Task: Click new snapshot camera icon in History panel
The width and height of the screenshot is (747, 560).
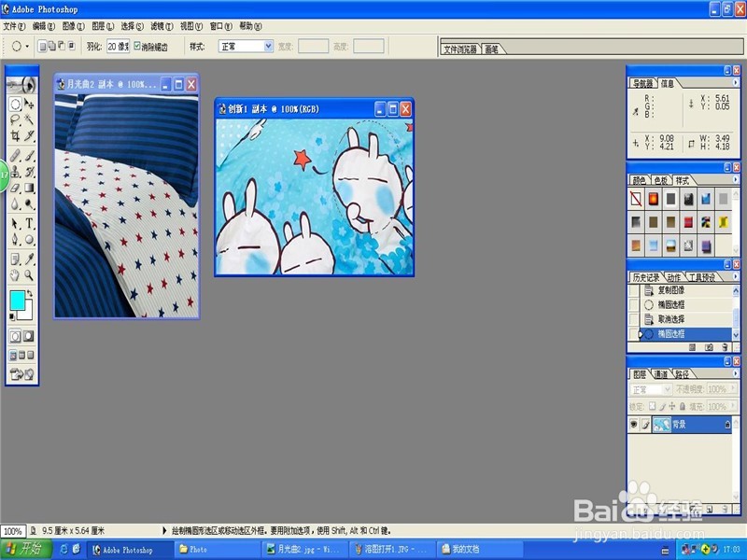Action: click(709, 348)
